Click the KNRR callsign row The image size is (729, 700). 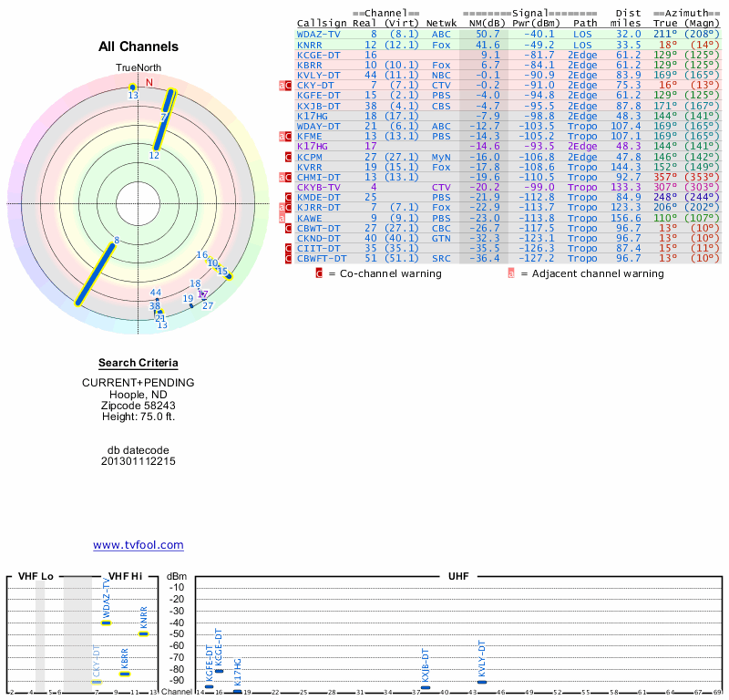(309, 44)
